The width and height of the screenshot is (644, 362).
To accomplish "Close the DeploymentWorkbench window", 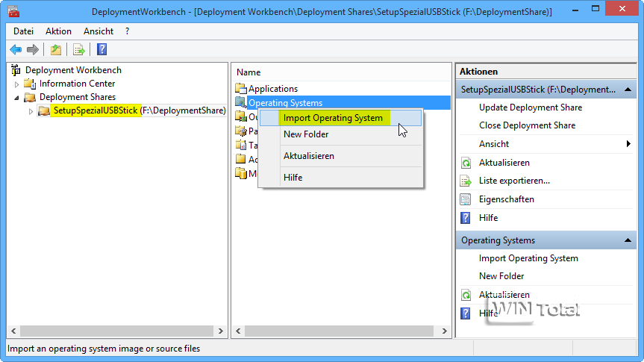I will [622, 9].
